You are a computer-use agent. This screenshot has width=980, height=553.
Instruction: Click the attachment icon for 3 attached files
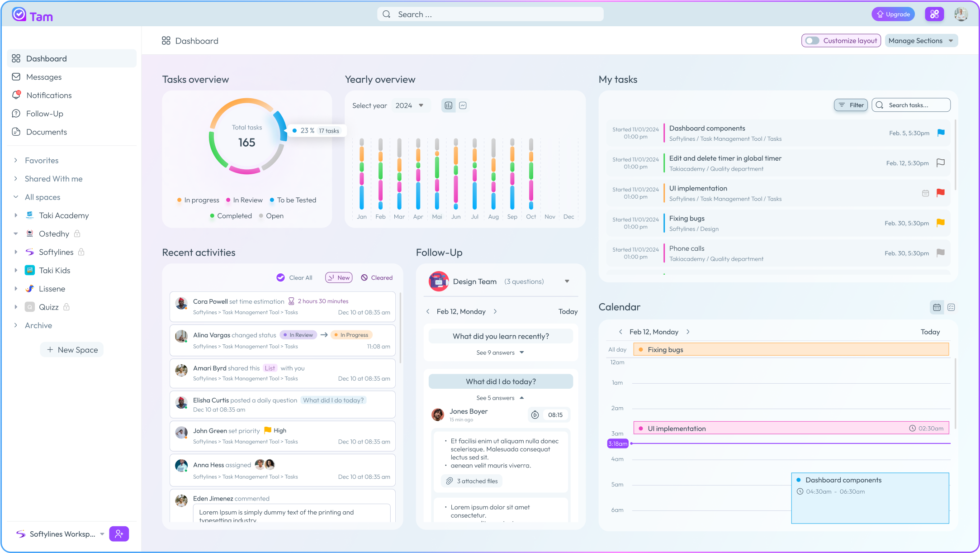pyautogui.click(x=449, y=481)
